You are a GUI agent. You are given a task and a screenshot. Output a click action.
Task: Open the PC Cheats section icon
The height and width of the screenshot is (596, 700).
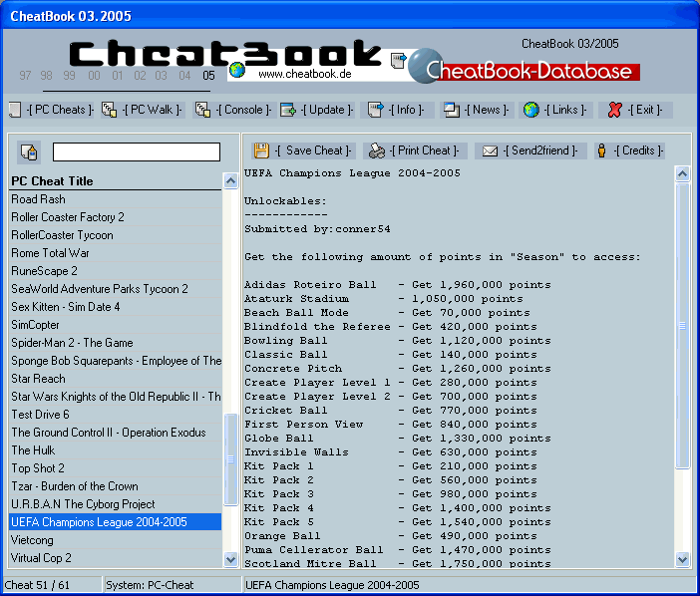click(x=15, y=110)
